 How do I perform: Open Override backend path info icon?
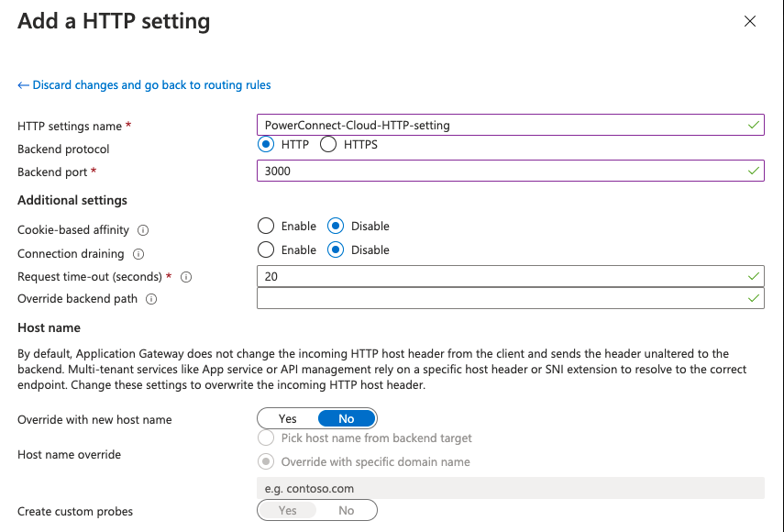151,299
